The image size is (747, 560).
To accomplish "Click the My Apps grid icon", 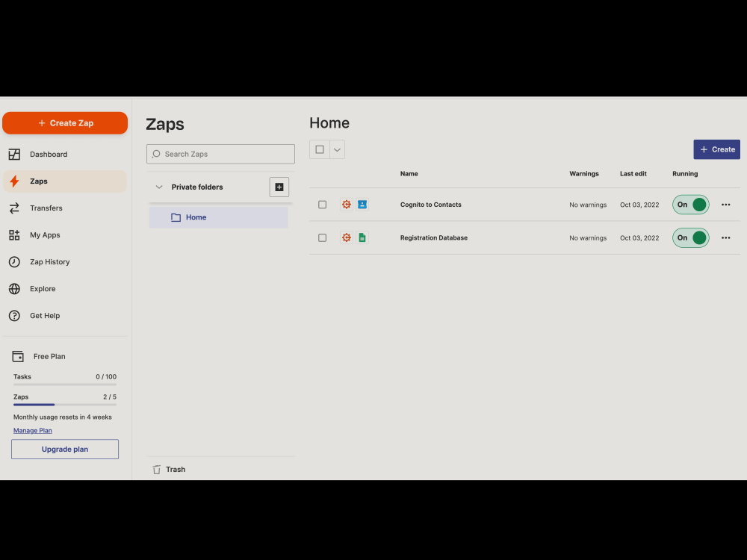I will [13, 234].
